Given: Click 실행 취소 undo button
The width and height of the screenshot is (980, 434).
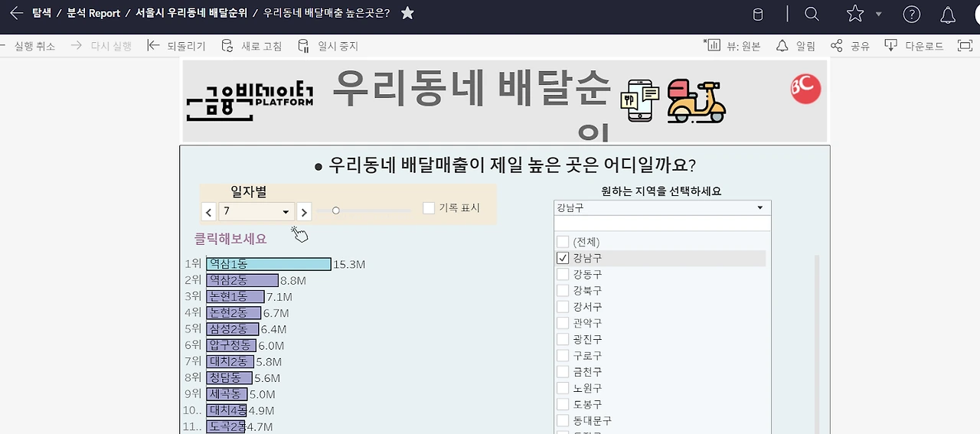Looking at the screenshot, I should pyautogui.click(x=28, y=46).
